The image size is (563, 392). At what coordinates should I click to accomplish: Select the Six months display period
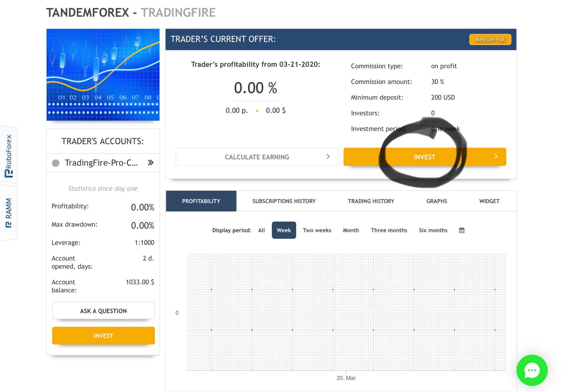[x=433, y=230]
